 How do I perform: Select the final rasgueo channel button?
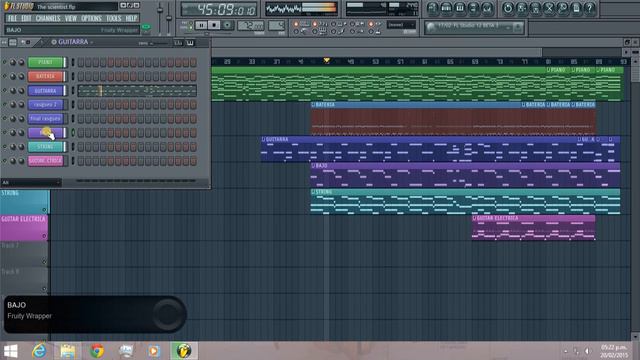[45, 119]
